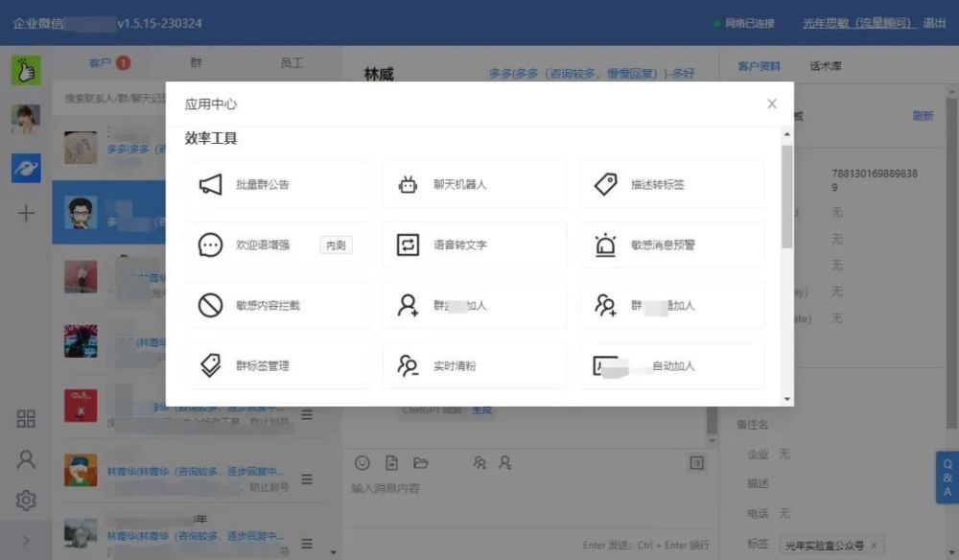Viewport: 959px width, 560px height.
Task: Open the 语音转文字 voice-to-text tool
Action: 474,245
